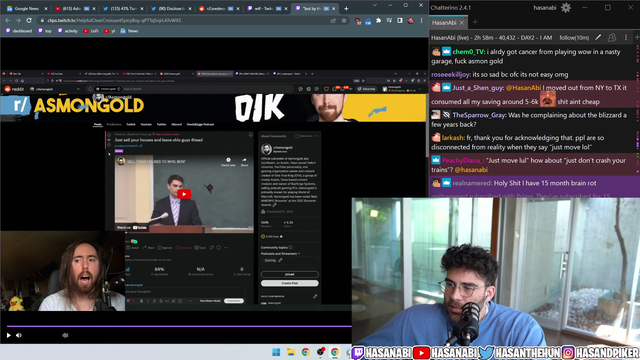Bookmark page with star icon
This screenshot has width=640, height=360.
tap(344, 20)
